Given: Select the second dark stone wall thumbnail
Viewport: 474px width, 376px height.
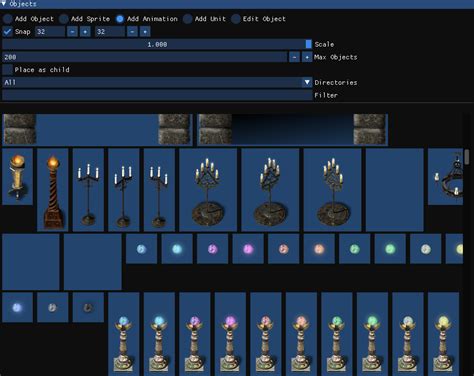Looking at the screenshot, I should 292,130.
